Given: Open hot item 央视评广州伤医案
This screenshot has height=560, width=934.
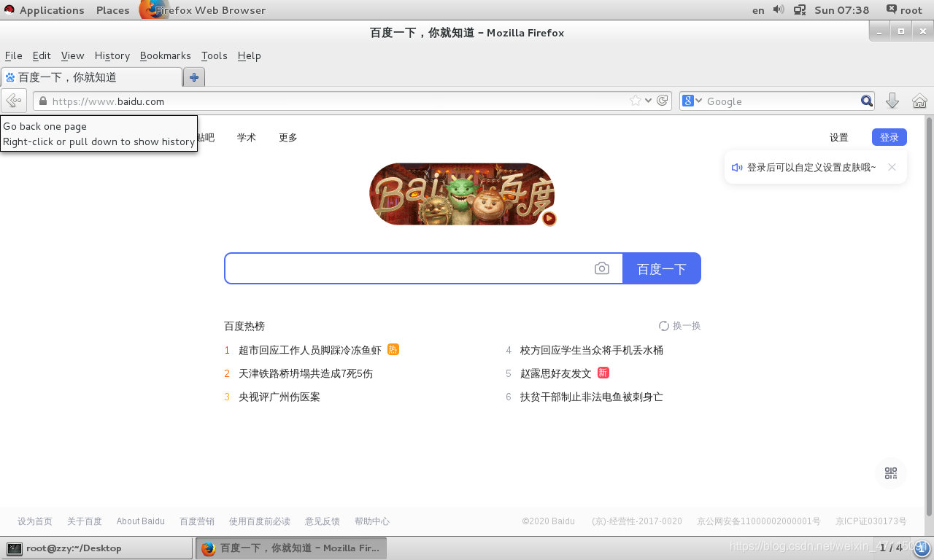Looking at the screenshot, I should (279, 397).
